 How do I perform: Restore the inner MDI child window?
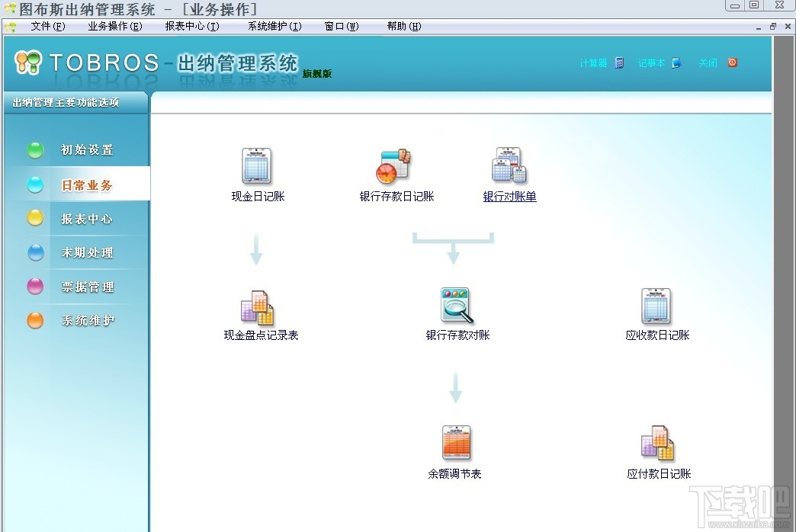click(x=772, y=27)
